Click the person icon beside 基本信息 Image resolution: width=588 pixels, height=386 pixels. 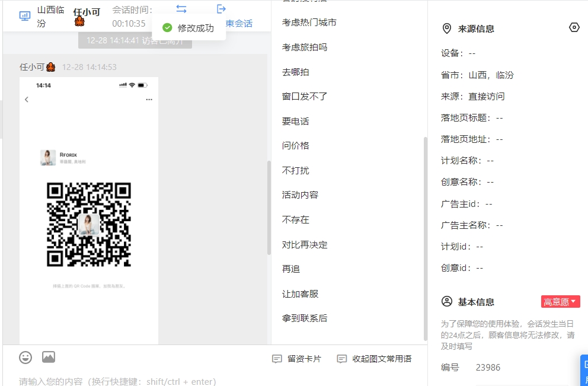446,301
